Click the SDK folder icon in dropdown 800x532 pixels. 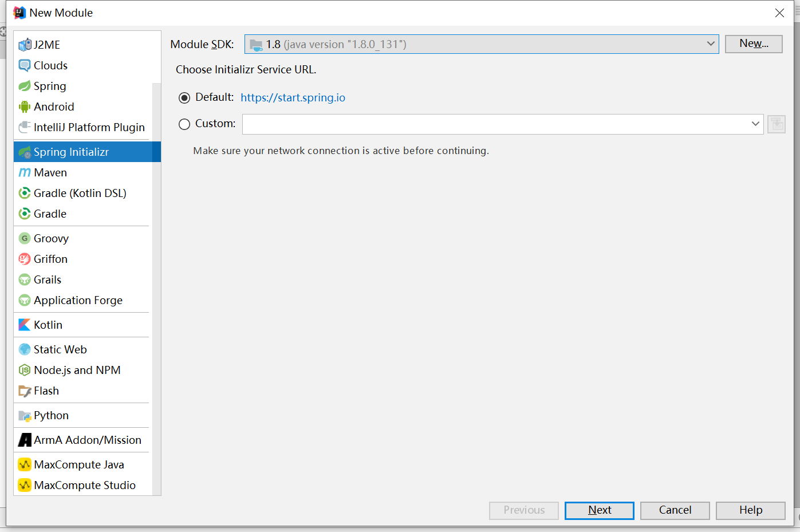[x=256, y=45]
